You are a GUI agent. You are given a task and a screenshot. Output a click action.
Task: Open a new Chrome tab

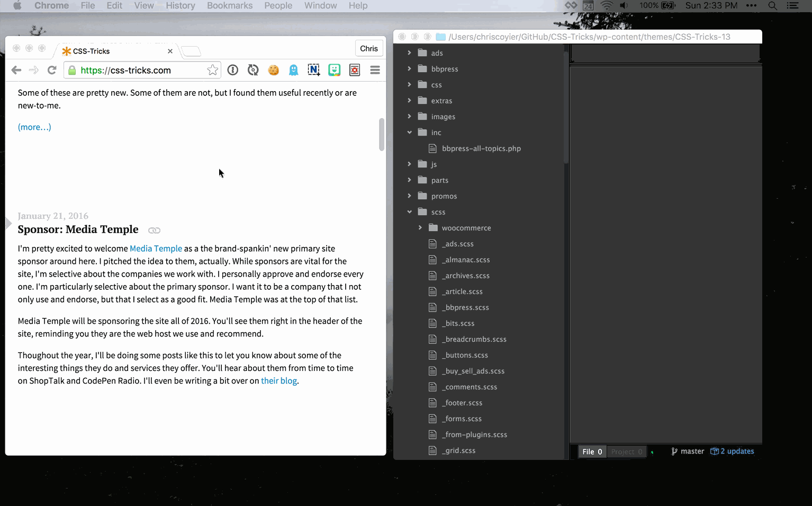(191, 51)
